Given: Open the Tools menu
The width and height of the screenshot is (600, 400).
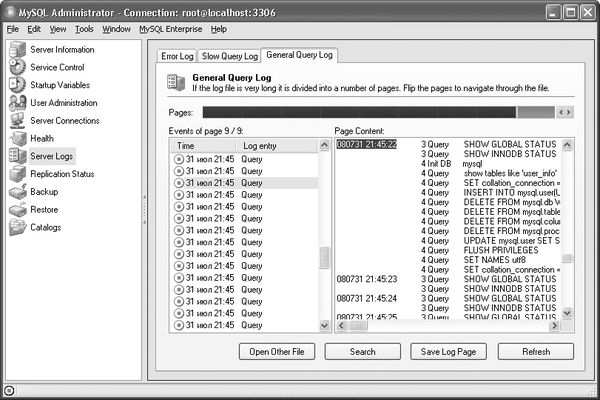Looking at the screenshot, I should click(x=84, y=29).
